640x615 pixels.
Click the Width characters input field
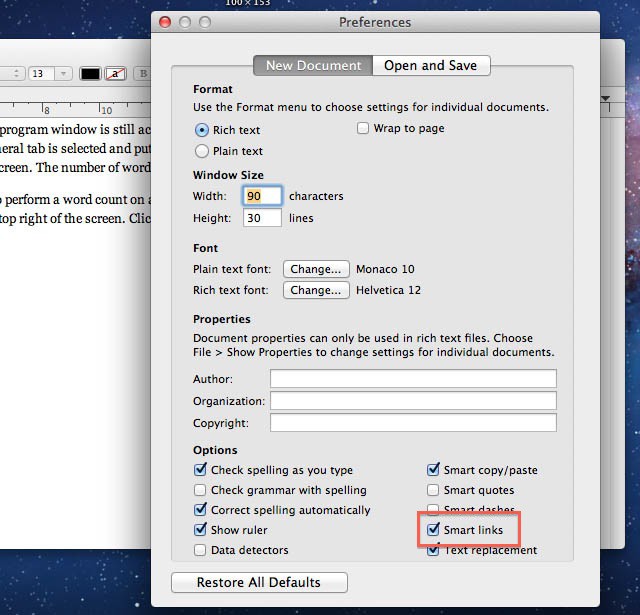(x=262, y=197)
